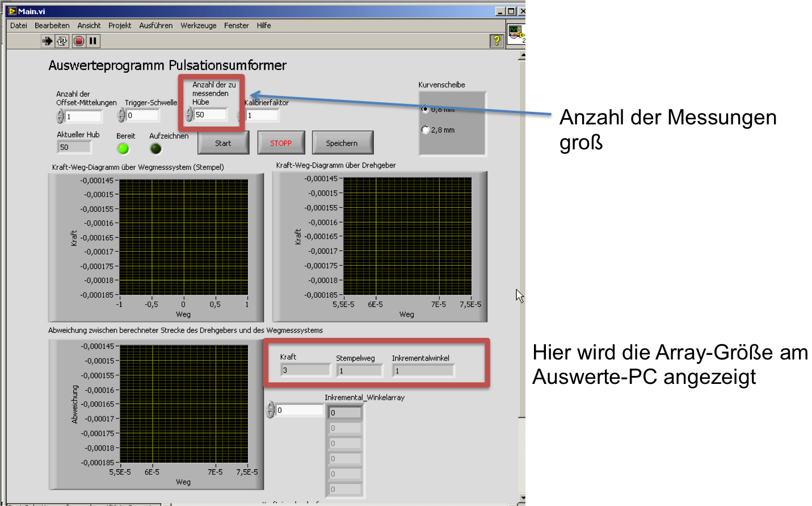Click the Inkremental_Winkelarray index stepper

click(x=271, y=409)
